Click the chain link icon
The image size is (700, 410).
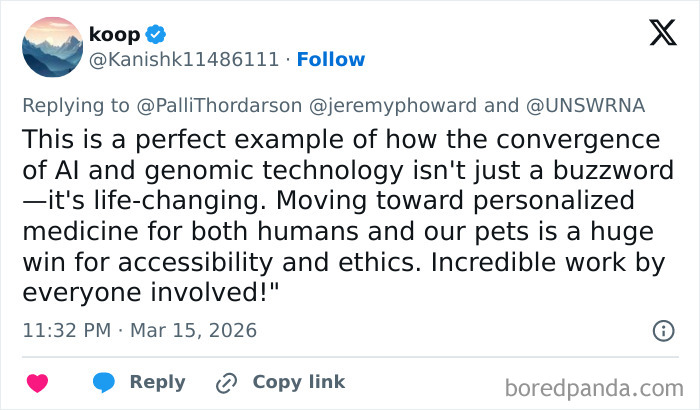[226, 382]
